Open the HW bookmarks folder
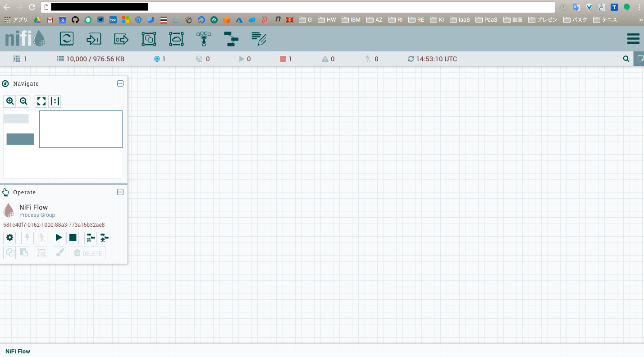Viewport: 644px width, 357px height. (327, 20)
